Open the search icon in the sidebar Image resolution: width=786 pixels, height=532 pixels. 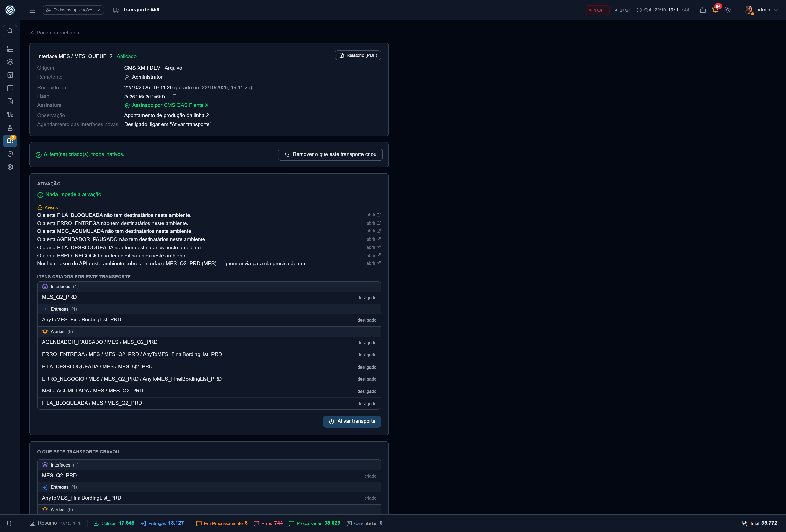[x=10, y=31]
